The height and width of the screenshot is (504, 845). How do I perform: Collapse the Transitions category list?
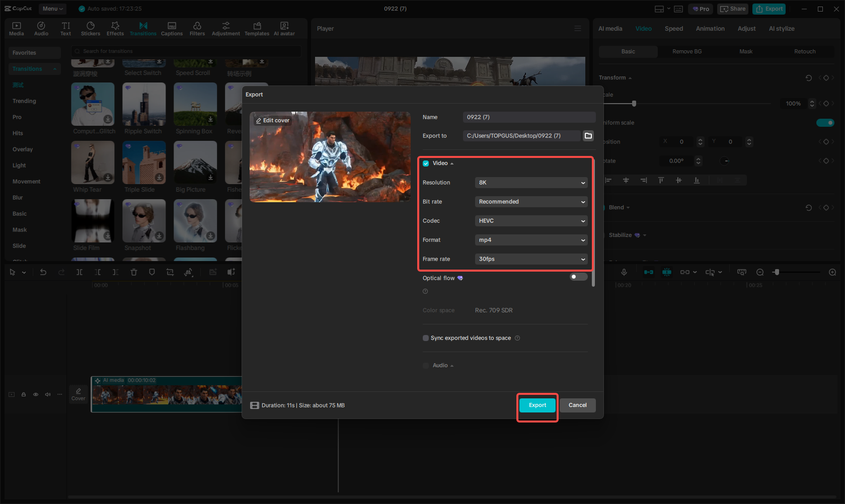[x=54, y=69]
